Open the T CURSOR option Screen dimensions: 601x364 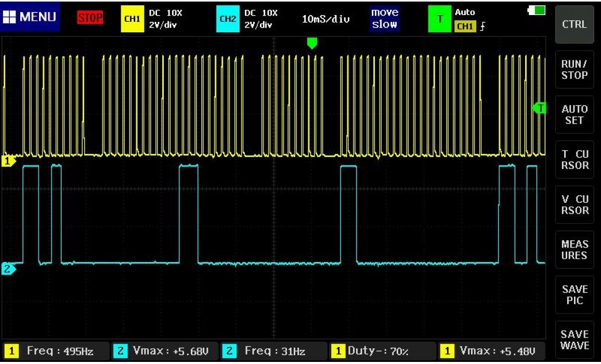(x=574, y=160)
